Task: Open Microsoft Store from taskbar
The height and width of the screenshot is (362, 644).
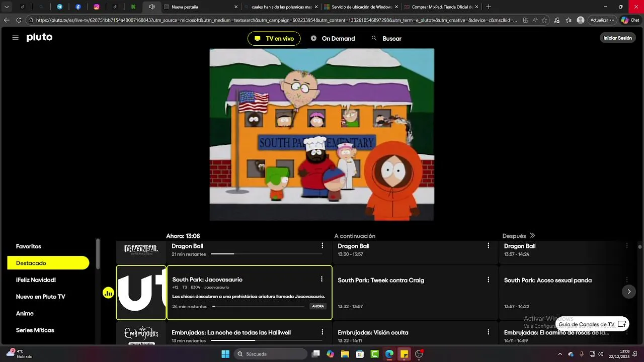Action: [x=360, y=354]
